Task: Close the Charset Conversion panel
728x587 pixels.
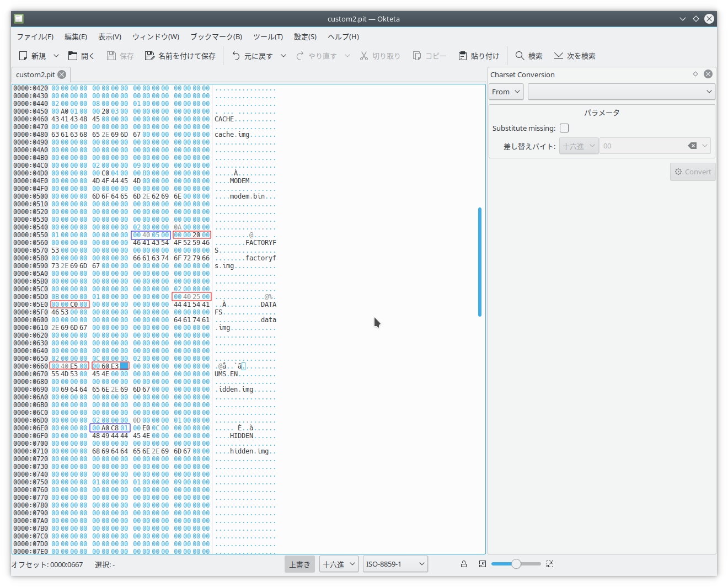Action: coord(708,74)
